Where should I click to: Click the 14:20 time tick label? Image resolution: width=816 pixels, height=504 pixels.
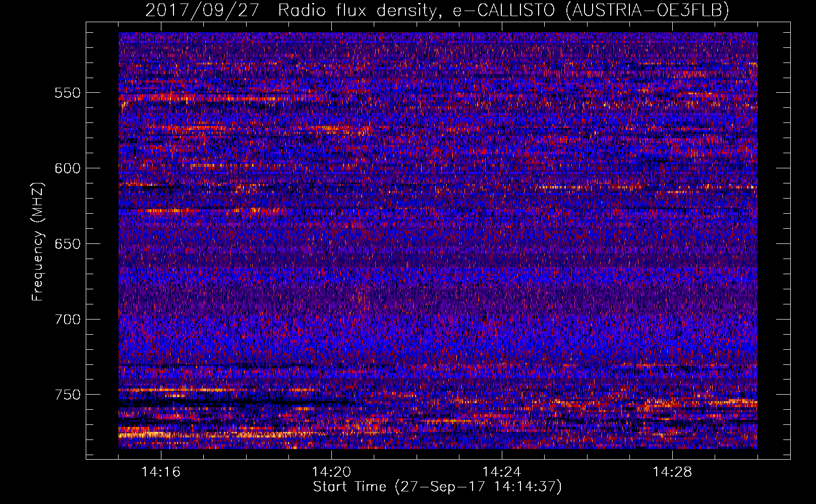click(x=331, y=472)
